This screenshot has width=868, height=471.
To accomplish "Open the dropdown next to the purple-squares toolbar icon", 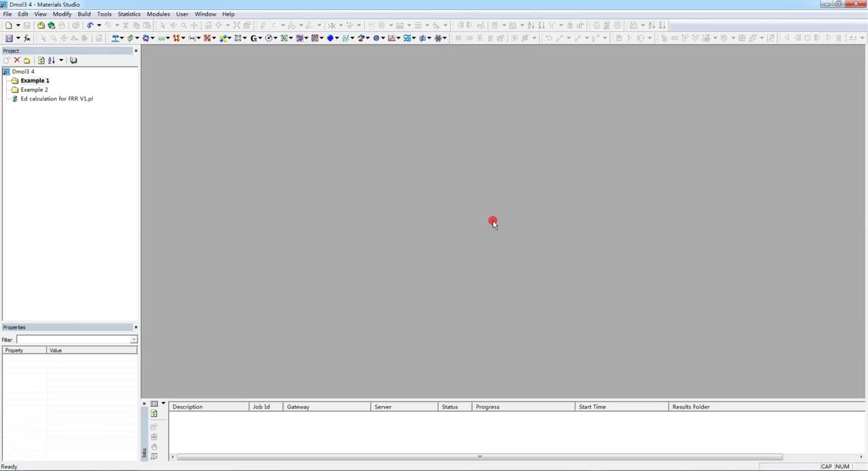I will (18, 38).
